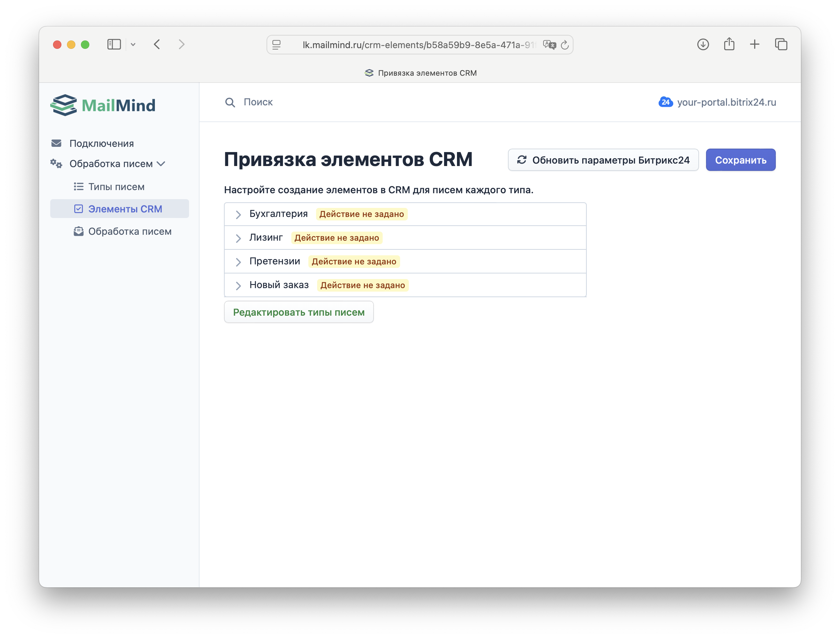
Task: Click the MailMind logo
Action: click(x=103, y=105)
